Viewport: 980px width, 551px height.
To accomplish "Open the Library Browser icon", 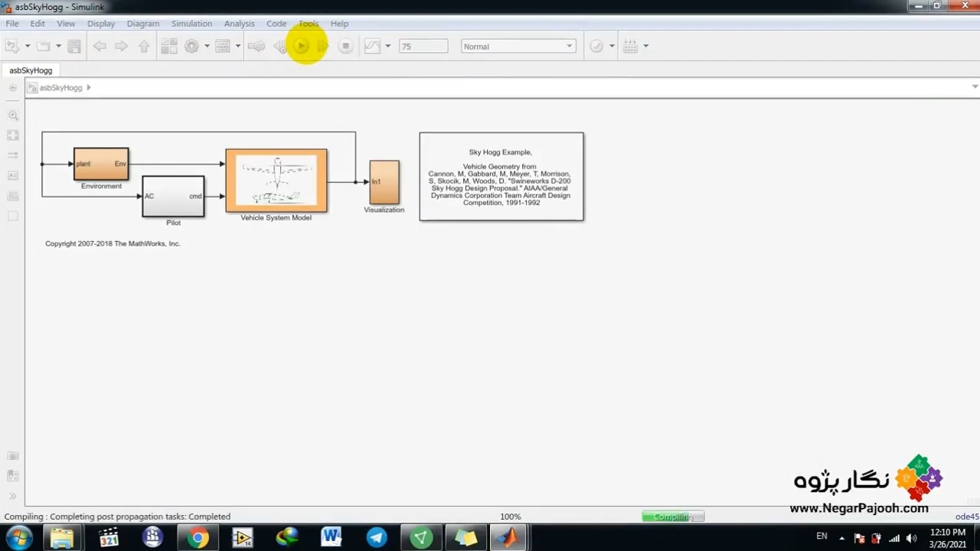I will point(169,47).
